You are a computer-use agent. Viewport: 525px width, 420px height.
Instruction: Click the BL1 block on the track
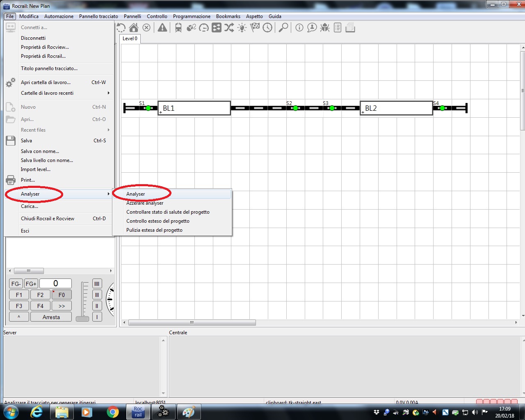pyautogui.click(x=194, y=108)
